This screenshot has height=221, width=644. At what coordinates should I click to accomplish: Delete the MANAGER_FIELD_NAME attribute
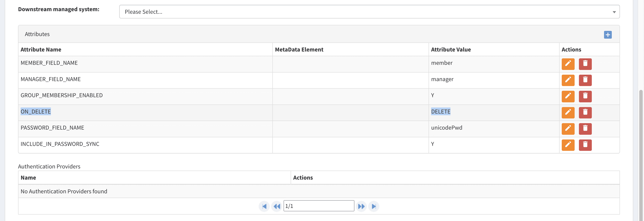click(585, 80)
